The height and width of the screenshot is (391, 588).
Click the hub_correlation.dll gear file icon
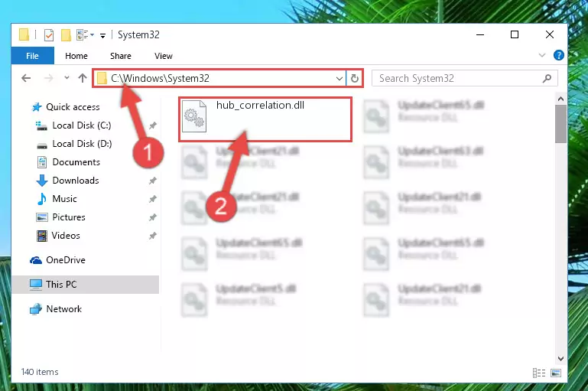point(194,116)
